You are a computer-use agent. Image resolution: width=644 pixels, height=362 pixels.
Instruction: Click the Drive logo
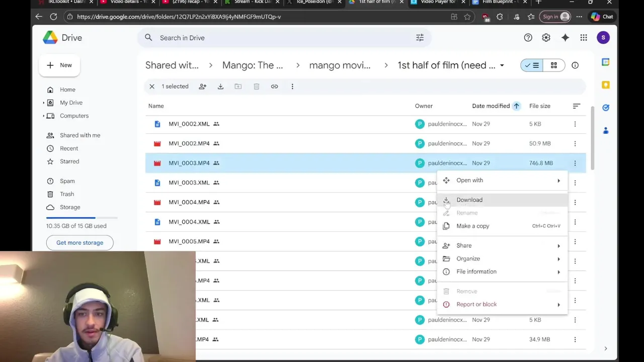[x=62, y=38]
